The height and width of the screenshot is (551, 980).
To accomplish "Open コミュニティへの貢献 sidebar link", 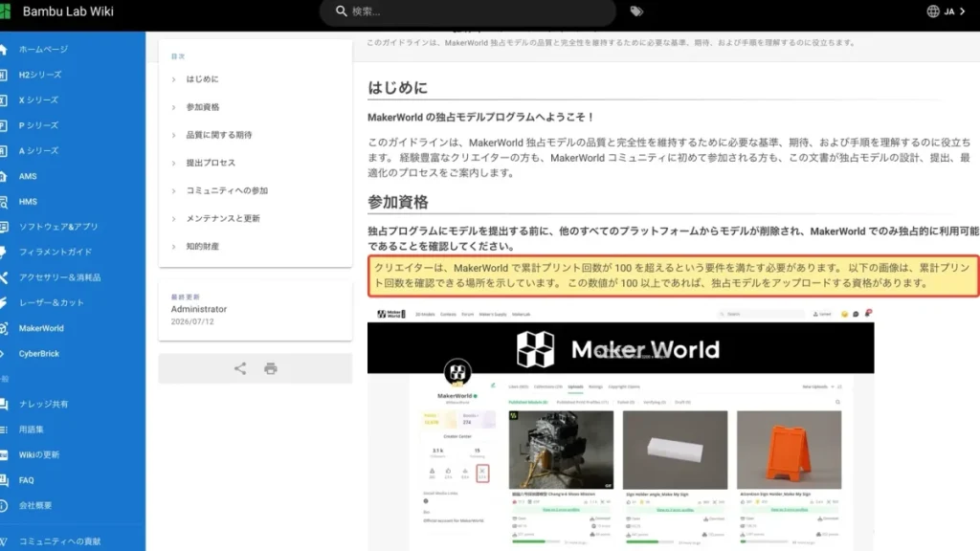I will click(59, 541).
